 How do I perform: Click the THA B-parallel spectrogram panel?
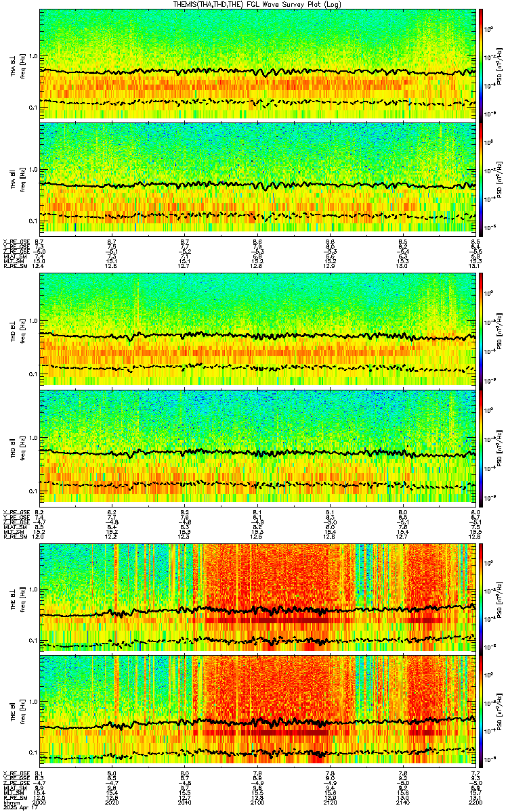point(258,179)
